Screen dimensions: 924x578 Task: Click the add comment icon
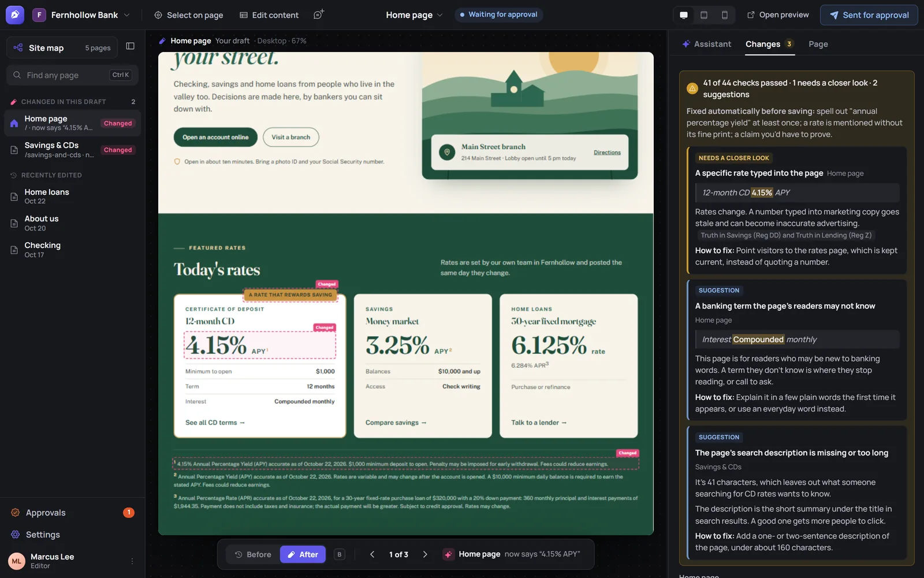pos(318,15)
